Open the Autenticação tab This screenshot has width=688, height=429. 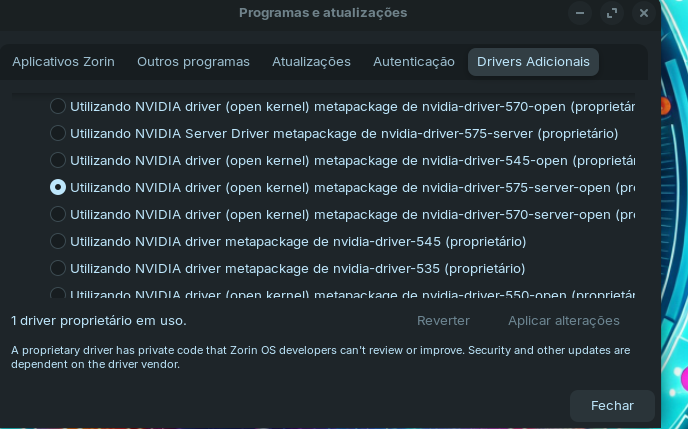pos(414,62)
